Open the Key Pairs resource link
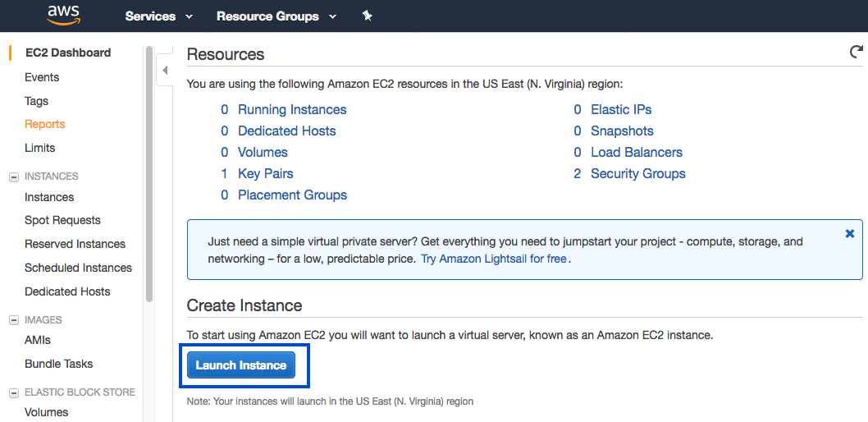The image size is (868, 422). 266,174
